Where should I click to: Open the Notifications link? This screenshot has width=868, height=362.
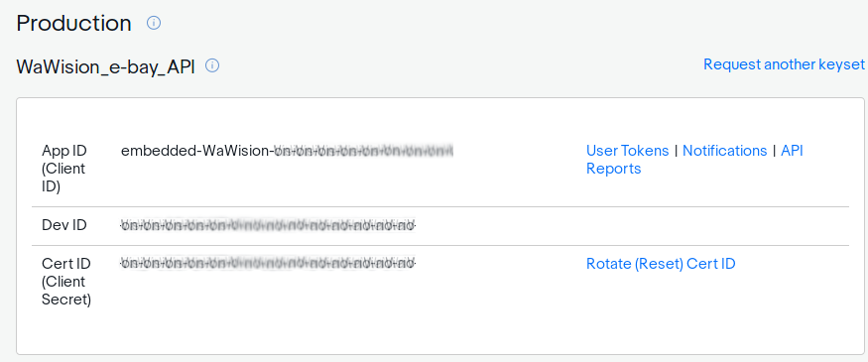[724, 151]
